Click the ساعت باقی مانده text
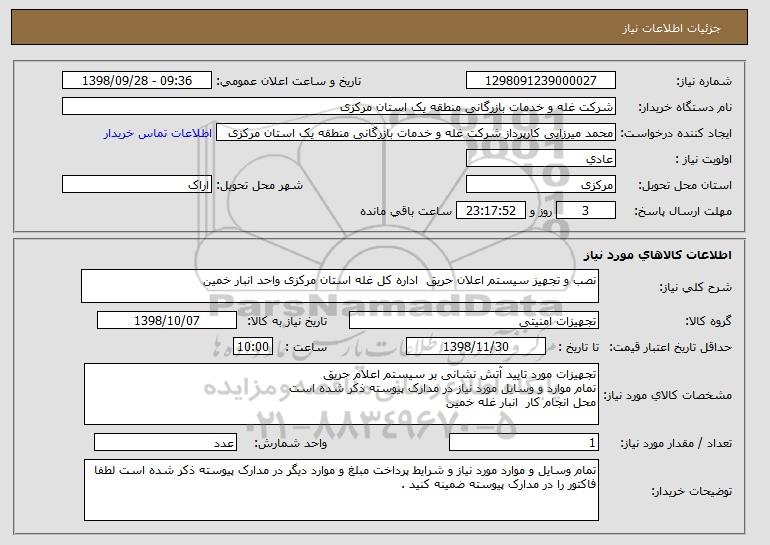770x545 pixels. coord(406,211)
